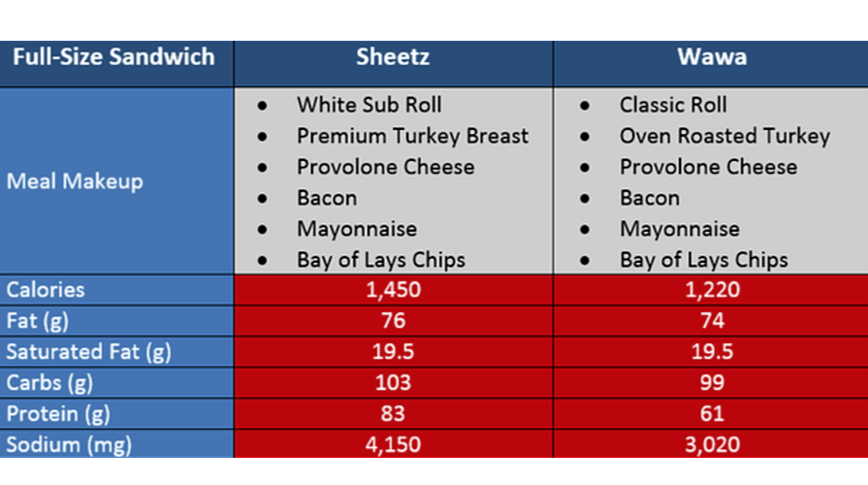Click the Calories row label
Image resolution: width=868 pixels, height=485 pixels.
[x=46, y=289]
